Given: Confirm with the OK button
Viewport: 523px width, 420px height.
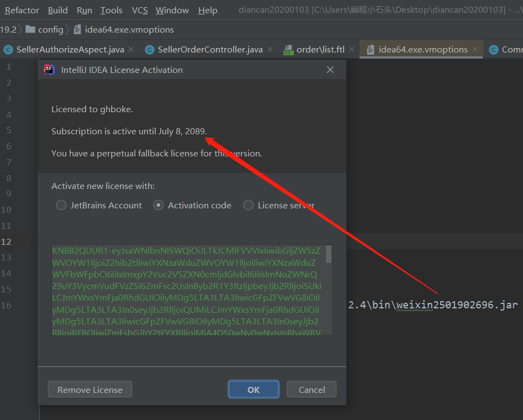Looking at the screenshot, I should pyautogui.click(x=253, y=389).
